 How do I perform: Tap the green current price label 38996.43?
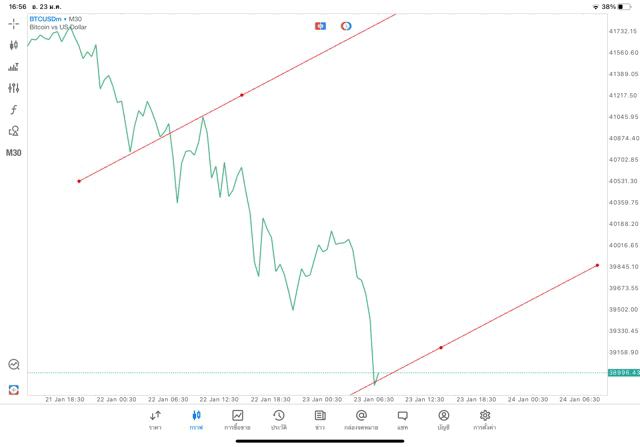622,373
